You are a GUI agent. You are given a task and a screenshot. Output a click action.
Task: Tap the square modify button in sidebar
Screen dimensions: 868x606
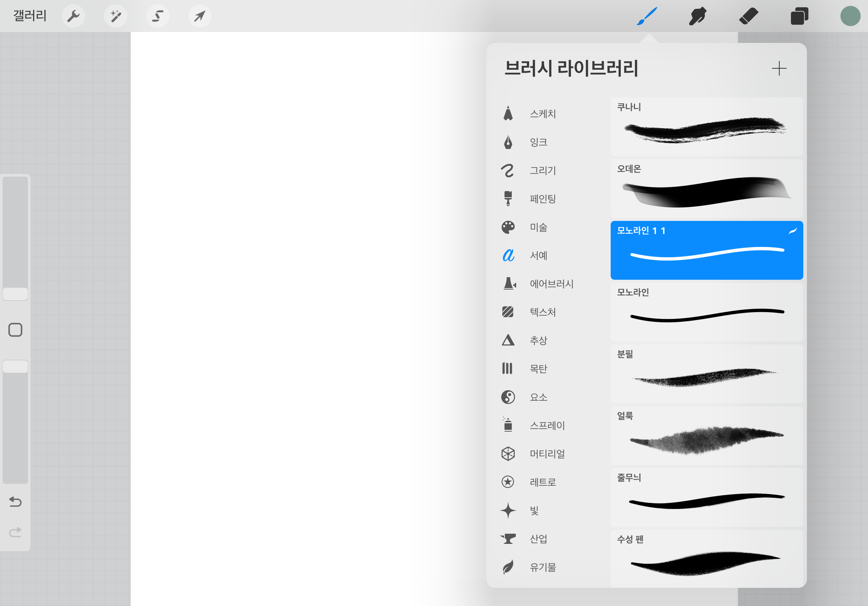click(15, 330)
